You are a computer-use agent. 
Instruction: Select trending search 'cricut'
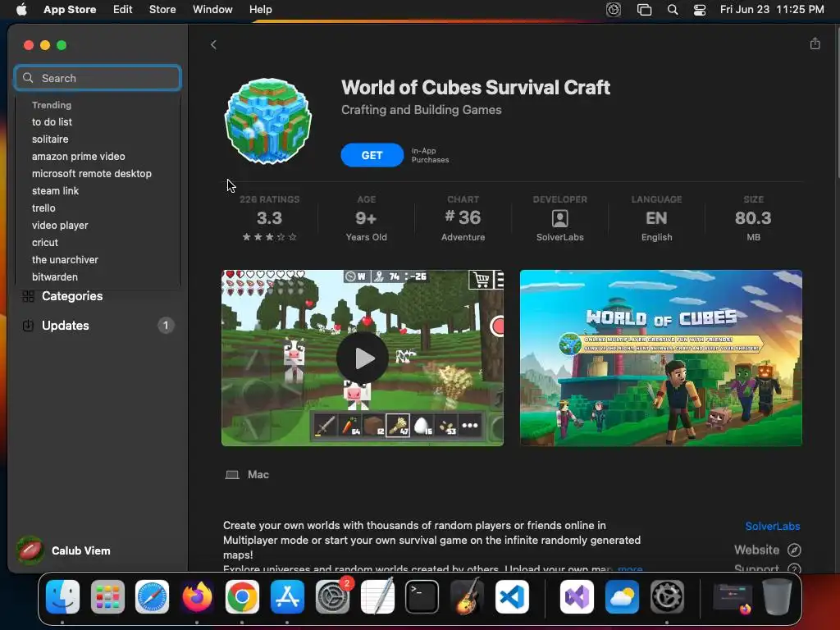(x=45, y=242)
